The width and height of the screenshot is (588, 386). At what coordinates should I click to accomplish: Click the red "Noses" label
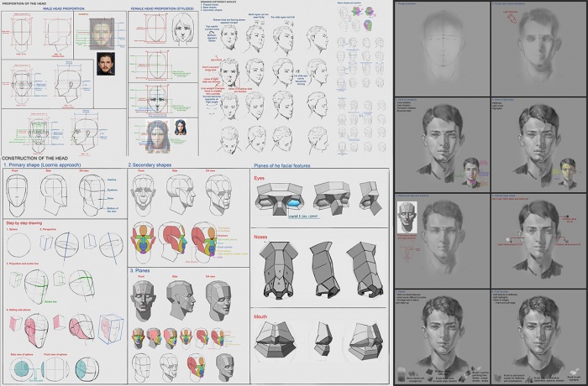coord(261,237)
